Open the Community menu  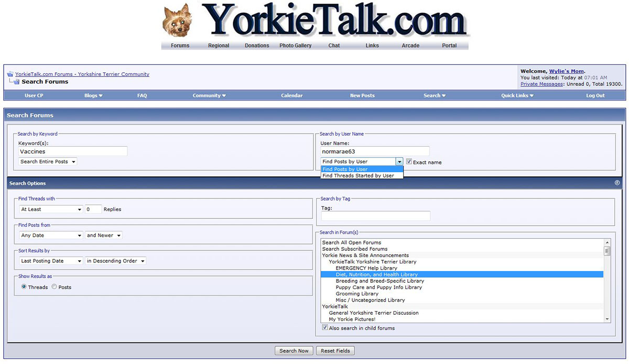click(209, 96)
